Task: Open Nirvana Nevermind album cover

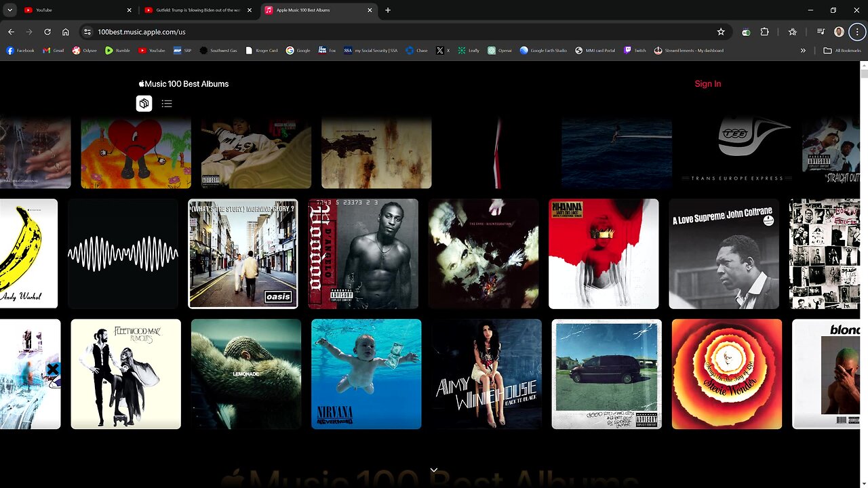Action: click(x=366, y=374)
